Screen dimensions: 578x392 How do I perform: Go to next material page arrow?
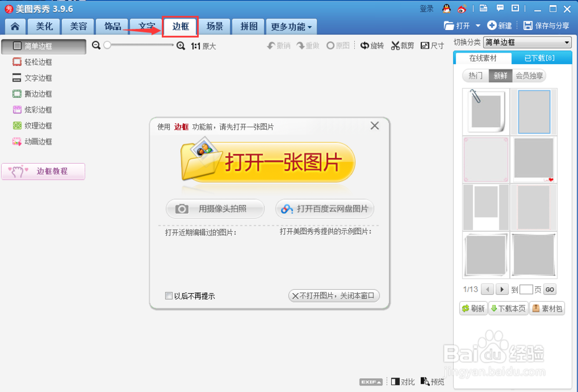pos(502,290)
